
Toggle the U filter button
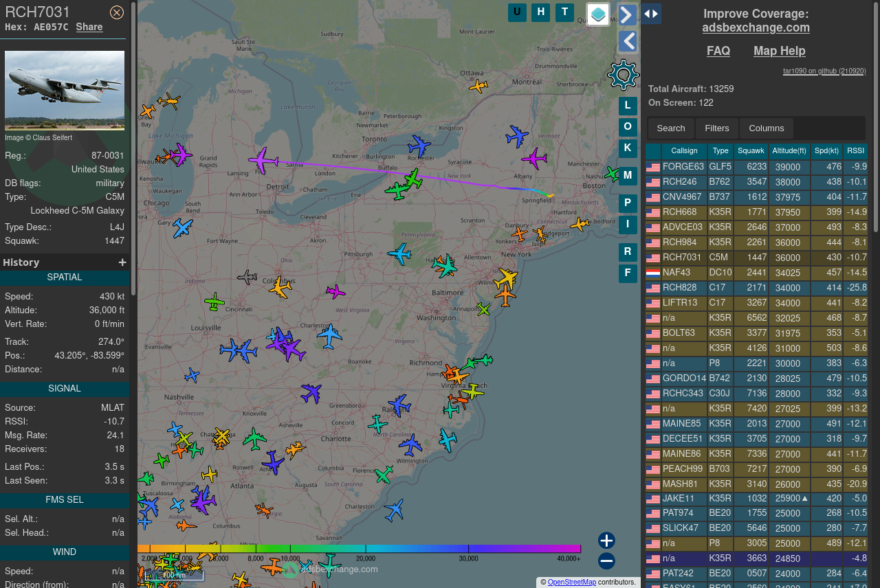click(x=517, y=12)
